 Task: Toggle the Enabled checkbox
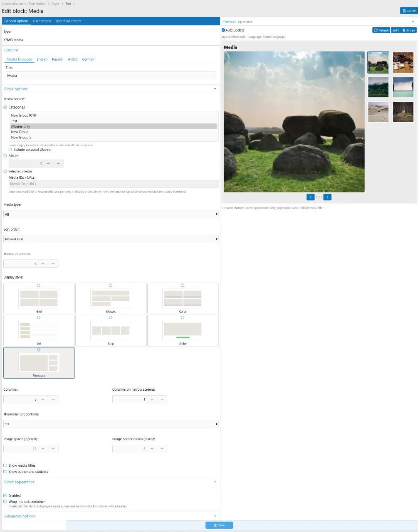(5, 495)
